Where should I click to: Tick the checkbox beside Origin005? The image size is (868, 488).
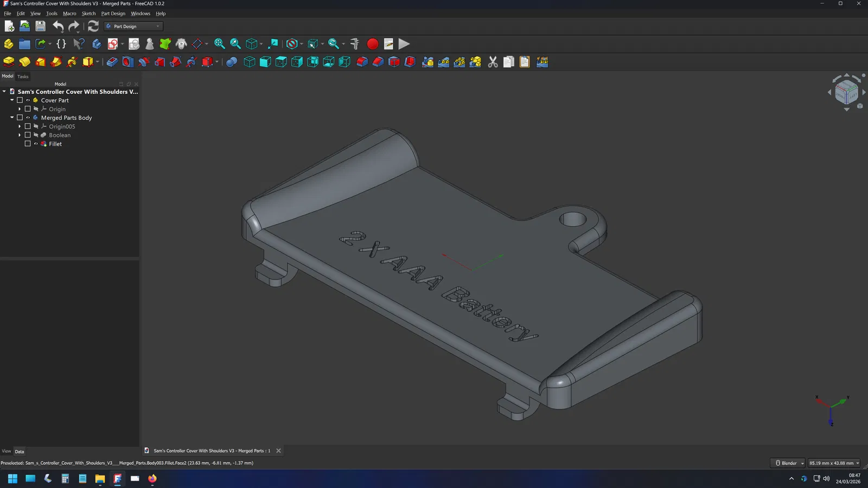point(28,126)
